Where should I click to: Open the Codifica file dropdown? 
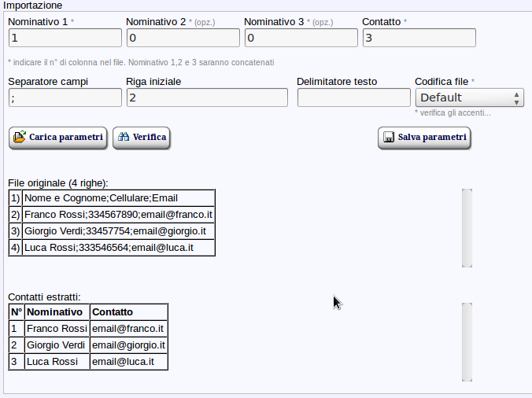click(469, 98)
